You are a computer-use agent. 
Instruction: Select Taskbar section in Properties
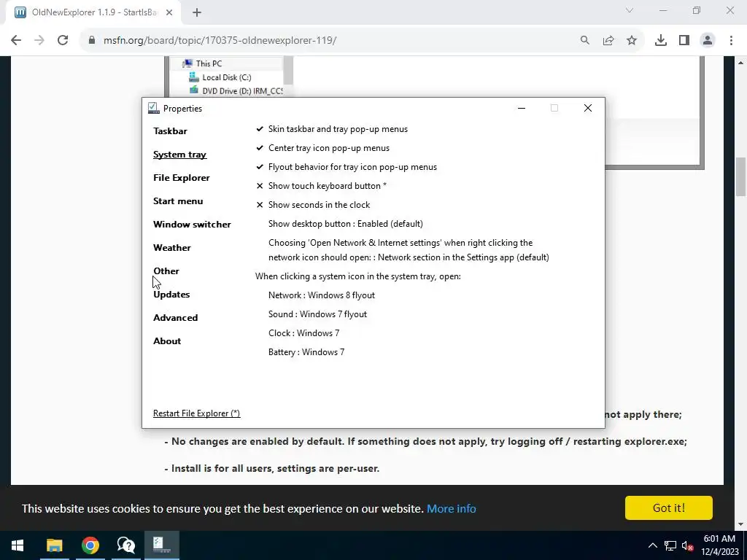170,131
